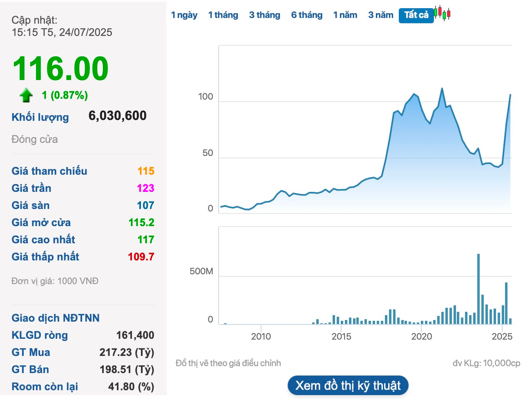Select the '1 năm' time range
Image resolution: width=532 pixels, height=400 pixels.
click(345, 15)
